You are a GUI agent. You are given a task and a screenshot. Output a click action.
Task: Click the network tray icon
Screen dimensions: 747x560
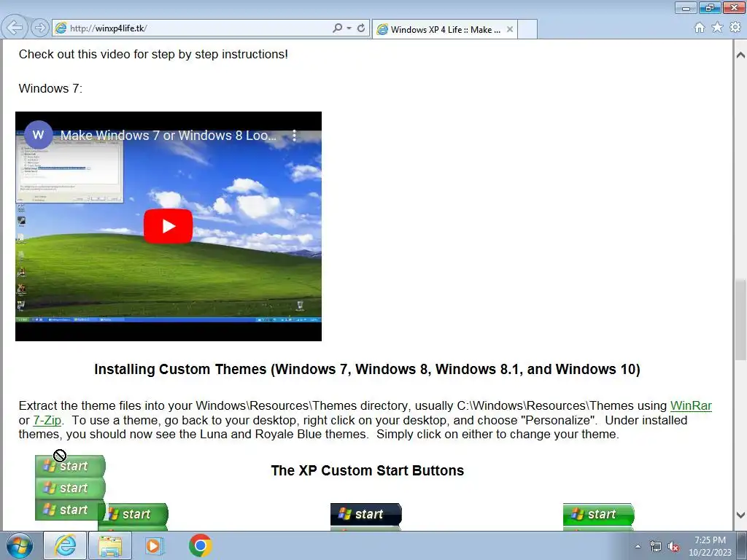(656, 547)
